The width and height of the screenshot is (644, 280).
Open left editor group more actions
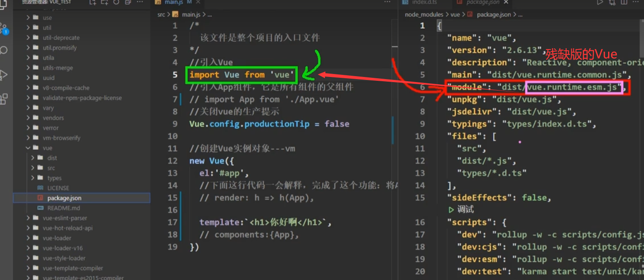[387, 2]
